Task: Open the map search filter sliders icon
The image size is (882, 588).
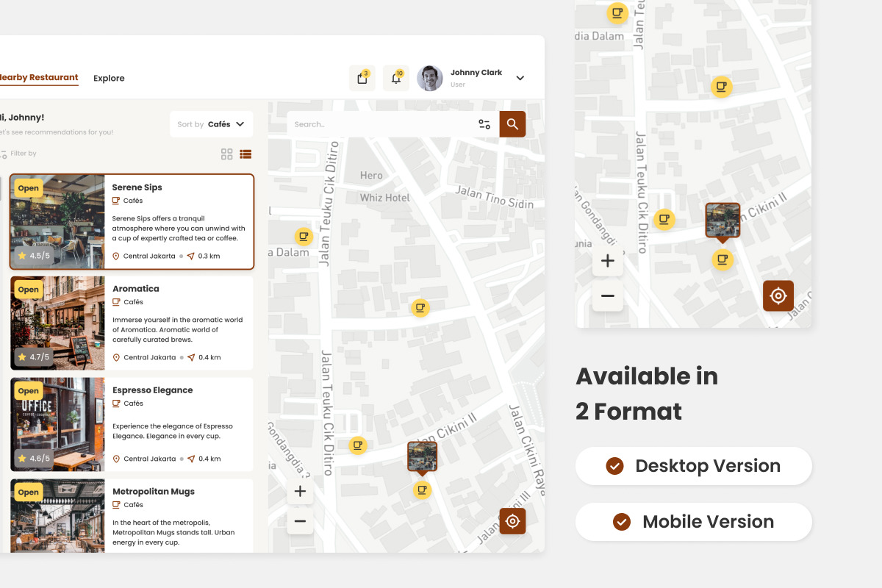Action: (x=484, y=124)
